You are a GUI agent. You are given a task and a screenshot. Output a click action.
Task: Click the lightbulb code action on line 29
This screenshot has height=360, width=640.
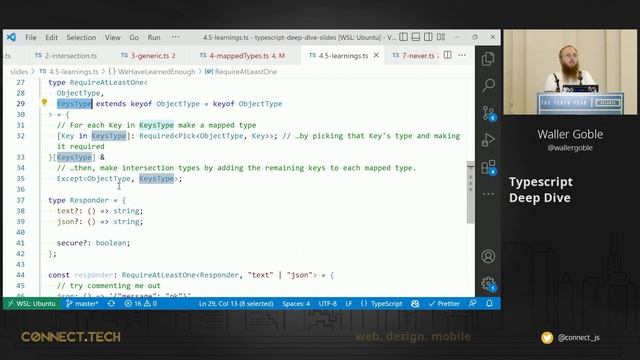(44, 103)
